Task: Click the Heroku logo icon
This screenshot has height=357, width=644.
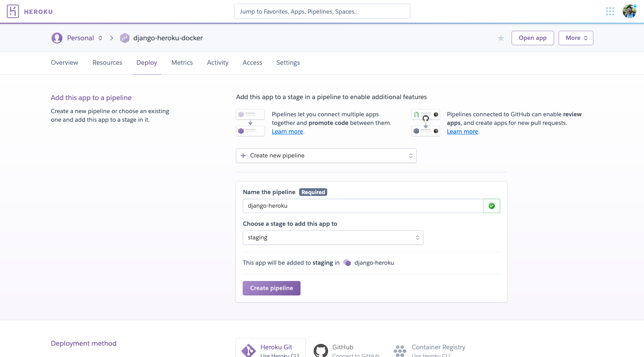Action: pos(13,12)
